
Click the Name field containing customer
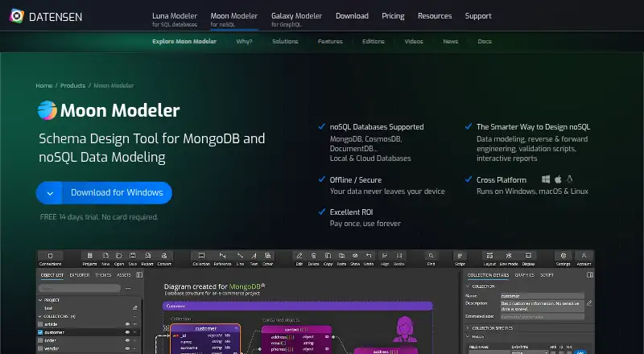(542, 296)
